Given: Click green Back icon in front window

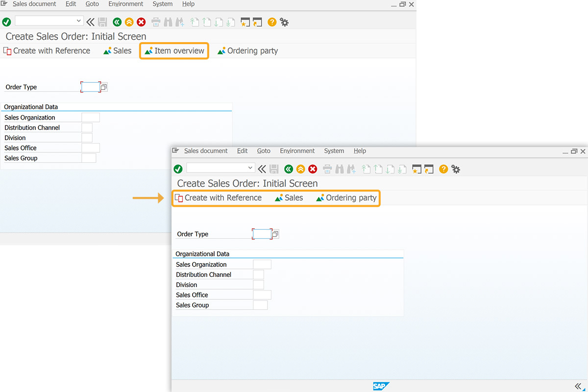Looking at the screenshot, I should click(x=289, y=169).
